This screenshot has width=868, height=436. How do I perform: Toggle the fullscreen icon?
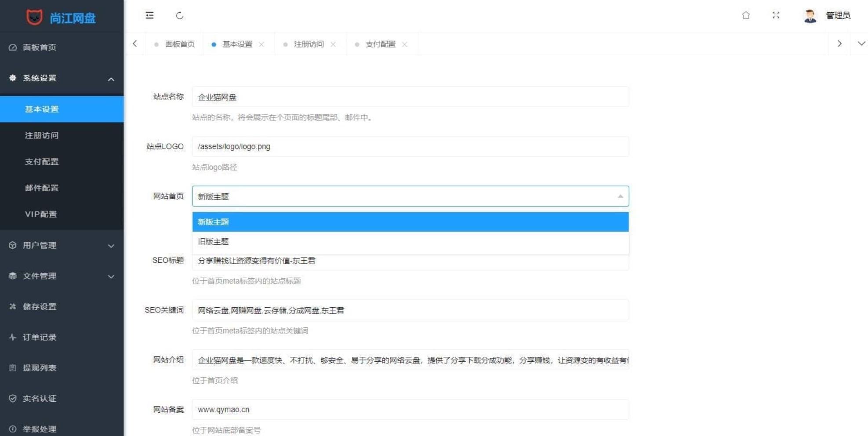point(776,15)
